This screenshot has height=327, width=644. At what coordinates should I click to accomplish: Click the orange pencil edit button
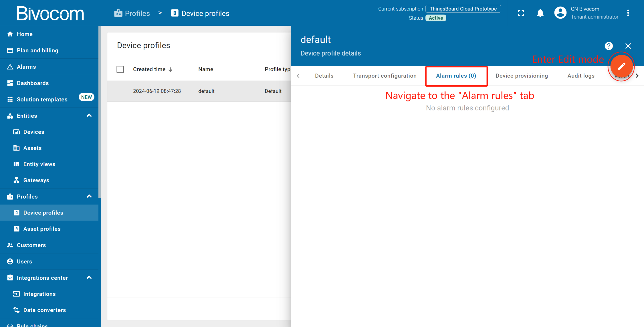pos(621,66)
